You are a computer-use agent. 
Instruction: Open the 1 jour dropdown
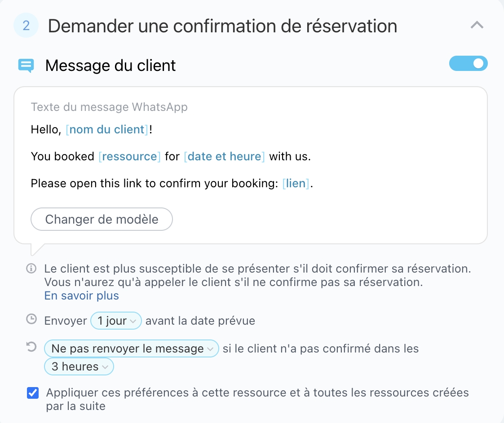point(116,321)
